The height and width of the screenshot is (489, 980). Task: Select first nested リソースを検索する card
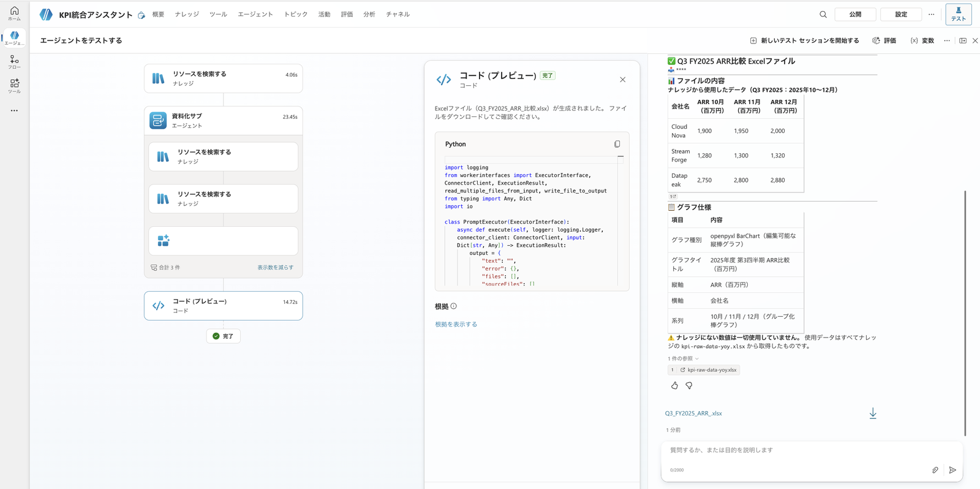pyautogui.click(x=224, y=157)
